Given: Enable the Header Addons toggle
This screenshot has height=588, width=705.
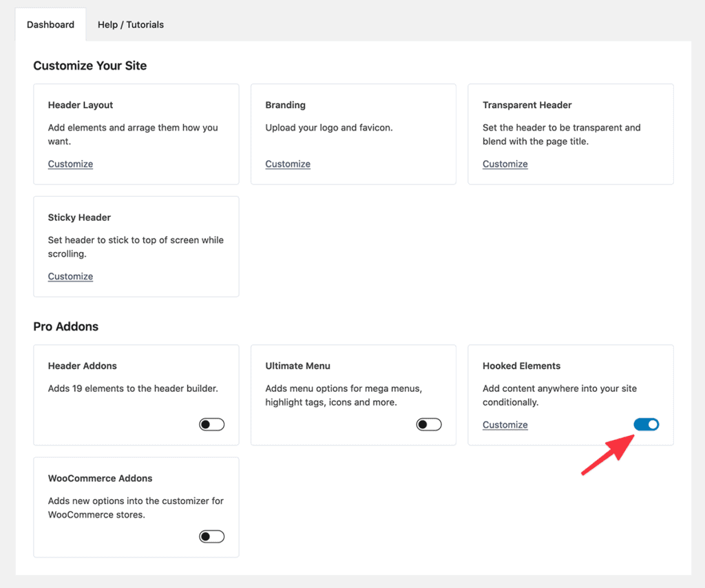Looking at the screenshot, I should [x=211, y=424].
